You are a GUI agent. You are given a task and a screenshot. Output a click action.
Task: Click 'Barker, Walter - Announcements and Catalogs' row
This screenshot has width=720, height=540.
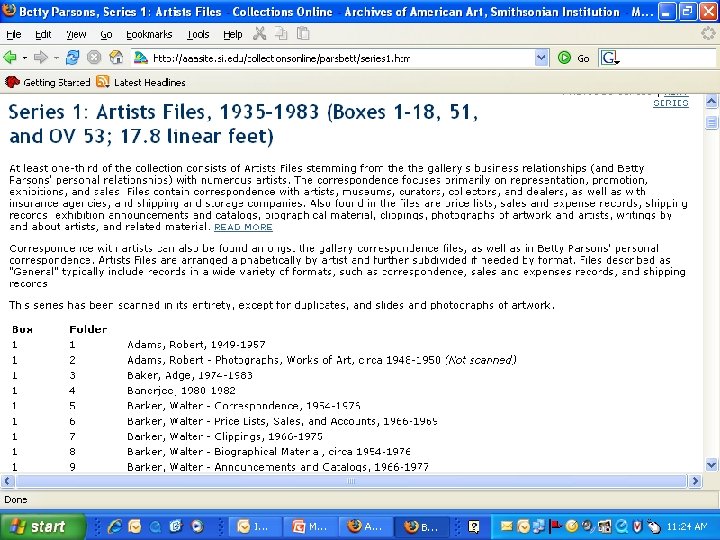click(x=278, y=467)
